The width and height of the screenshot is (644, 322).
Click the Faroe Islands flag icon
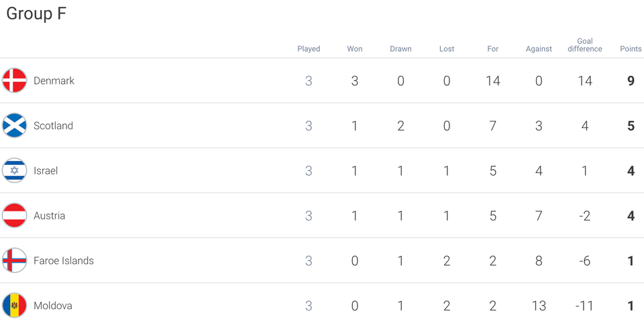click(14, 260)
